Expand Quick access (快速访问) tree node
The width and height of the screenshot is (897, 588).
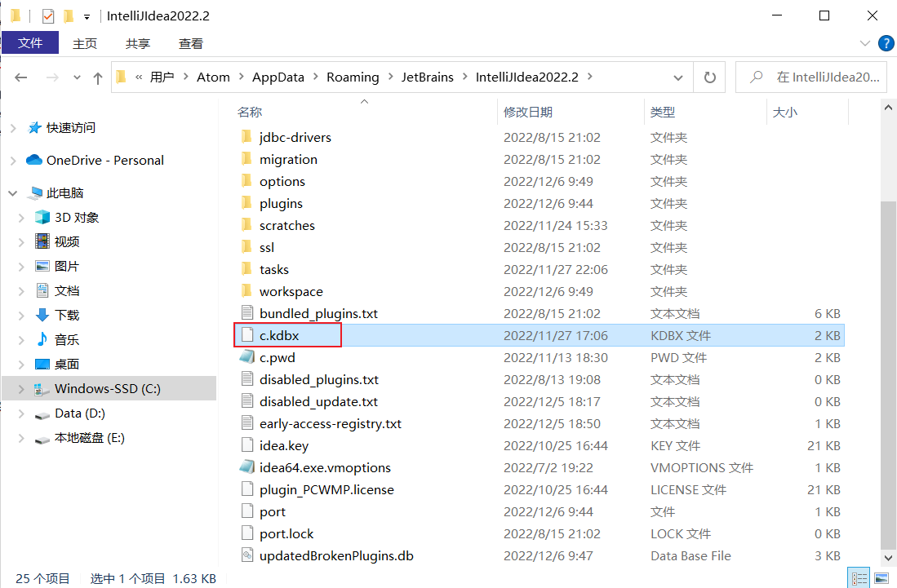pos(13,128)
